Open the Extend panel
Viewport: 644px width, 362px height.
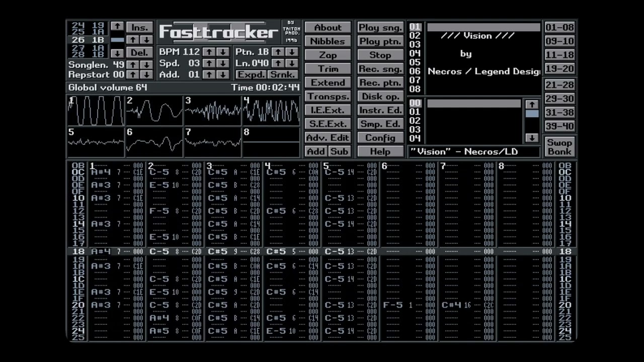click(x=328, y=82)
